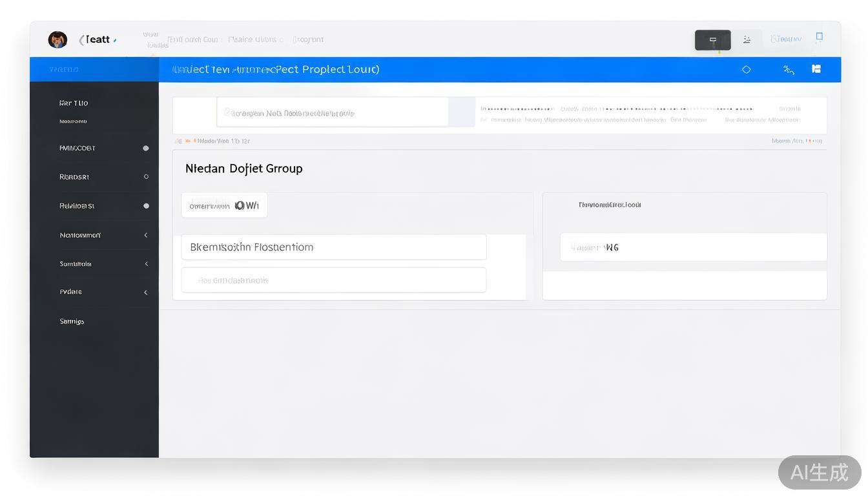Toggle the filled dot beside the FMMCOBT sidebar item
Viewport: 868px width, 496px height.
[x=146, y=148]
